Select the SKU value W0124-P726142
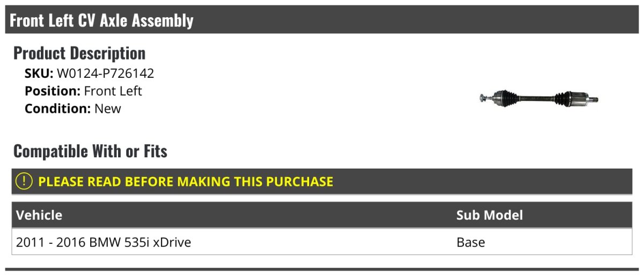 tap(105, 74)
